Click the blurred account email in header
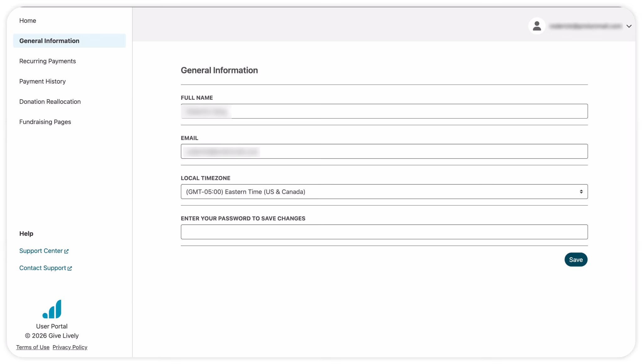 coord(586,26)
